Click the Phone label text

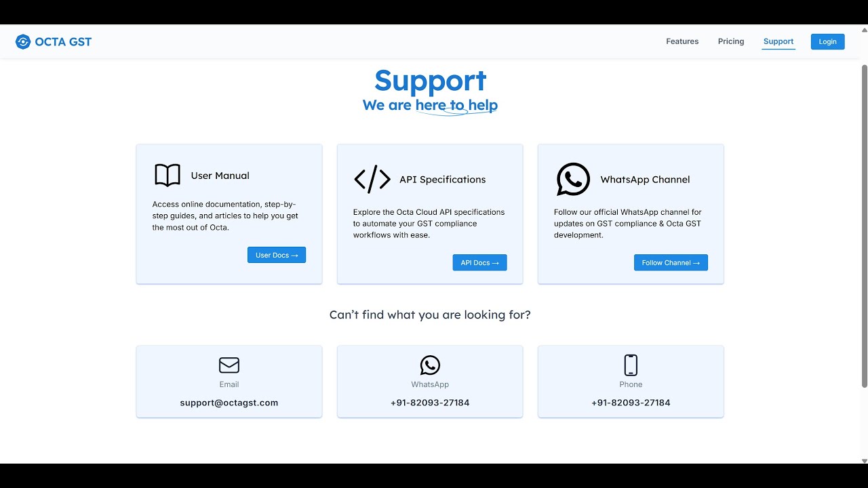point(631,384)
